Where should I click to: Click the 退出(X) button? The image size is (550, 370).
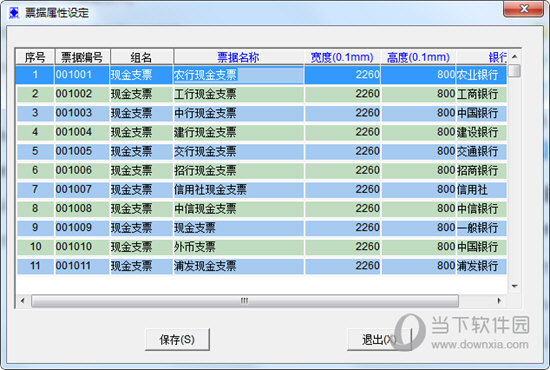(x=379, y=339)
